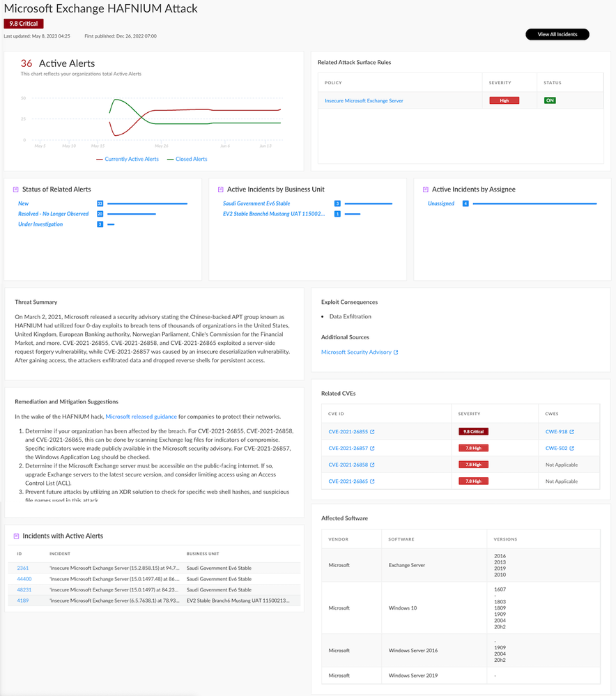Click the Active Incidents by Business Unit icon

tap(221, 190)
